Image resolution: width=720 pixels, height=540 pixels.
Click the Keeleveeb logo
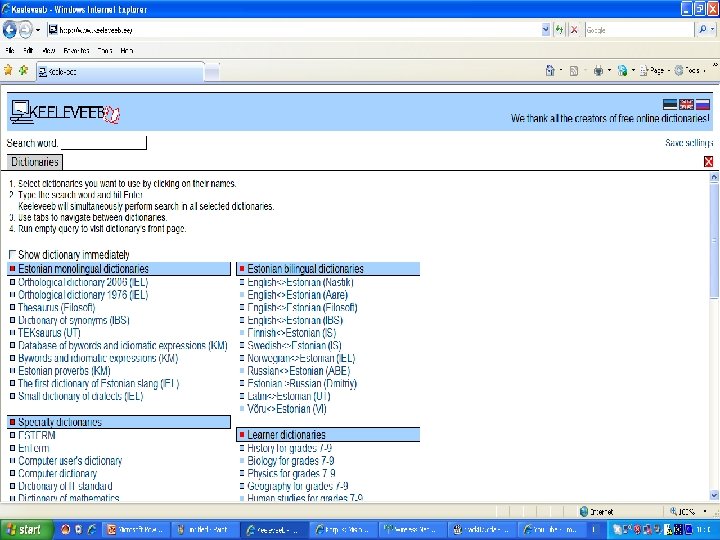(65, 112)
